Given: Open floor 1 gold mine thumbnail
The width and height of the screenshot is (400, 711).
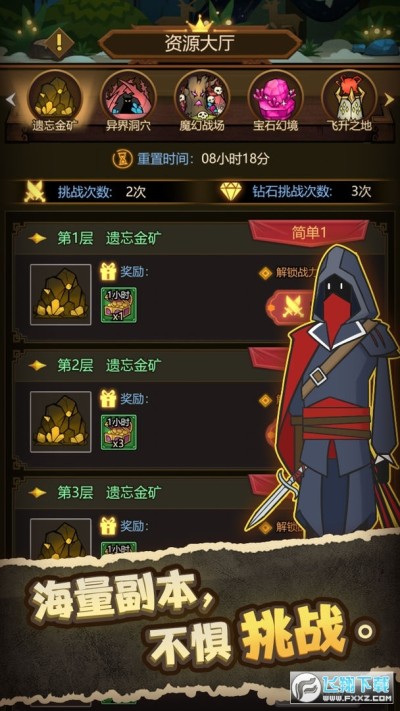Looking at the screenshot, I should 61,295.
